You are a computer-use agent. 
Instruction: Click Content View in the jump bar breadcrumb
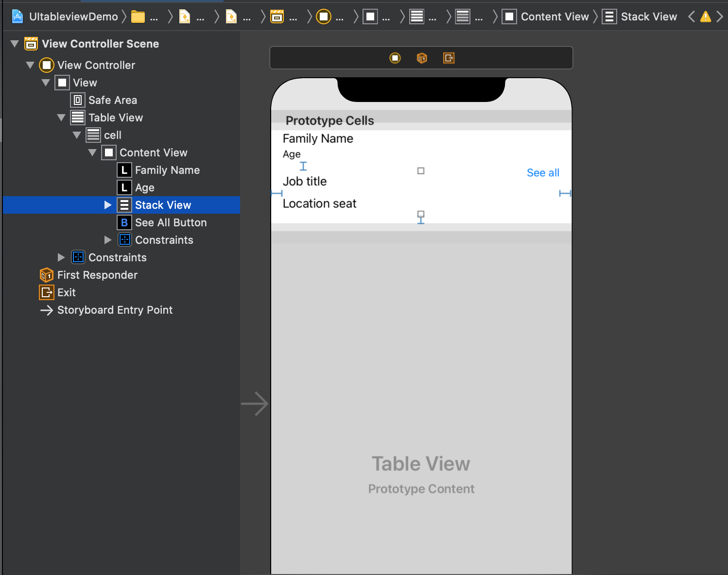pos(554,16)
